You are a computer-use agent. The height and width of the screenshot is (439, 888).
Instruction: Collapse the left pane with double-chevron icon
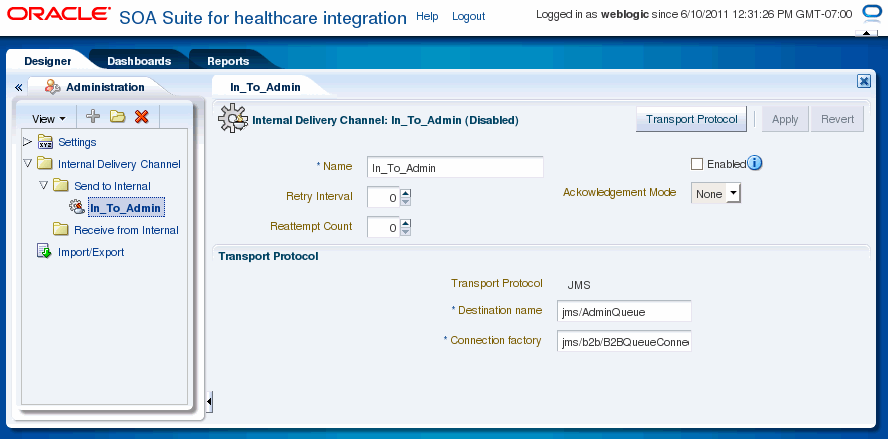[18, 87]
